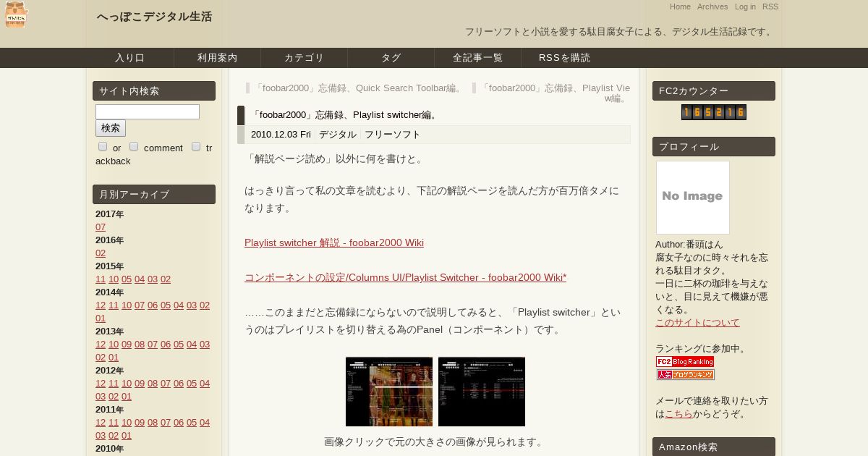Click the FC2カウンター sidebar heading
This screenshot has height=456, width=868.
[x=714, y=90]
